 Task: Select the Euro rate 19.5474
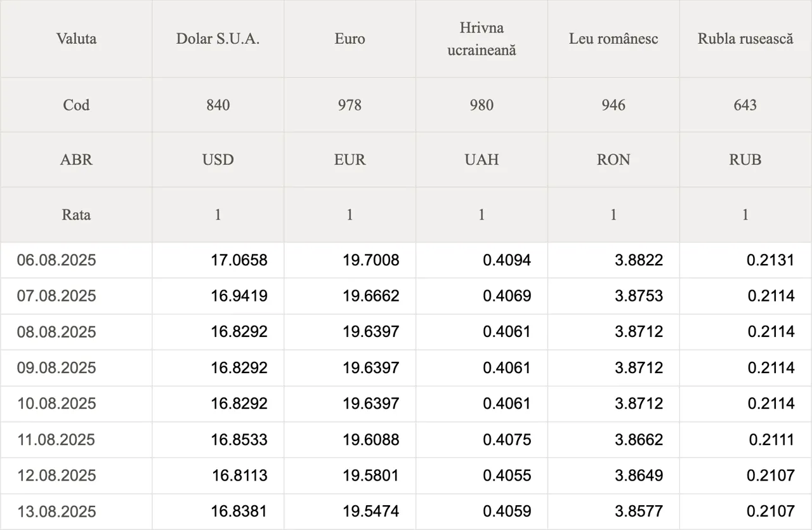[x=371, y=512]
